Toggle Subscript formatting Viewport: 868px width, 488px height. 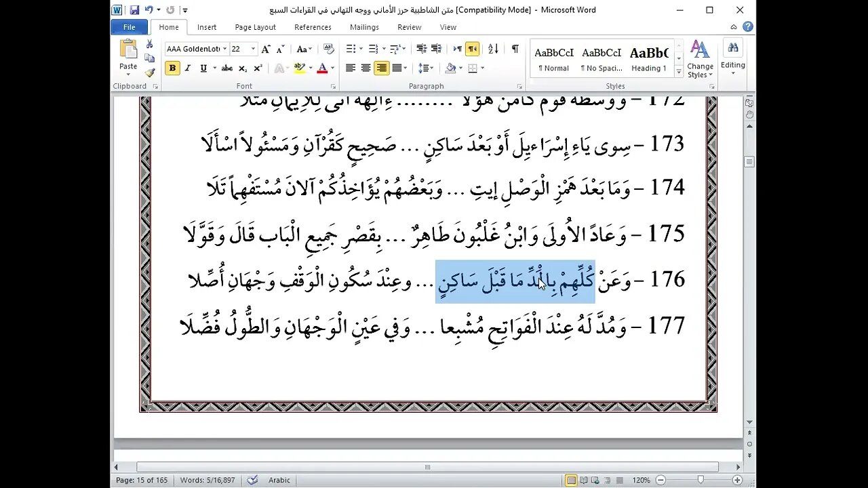[x=243, y=68]
